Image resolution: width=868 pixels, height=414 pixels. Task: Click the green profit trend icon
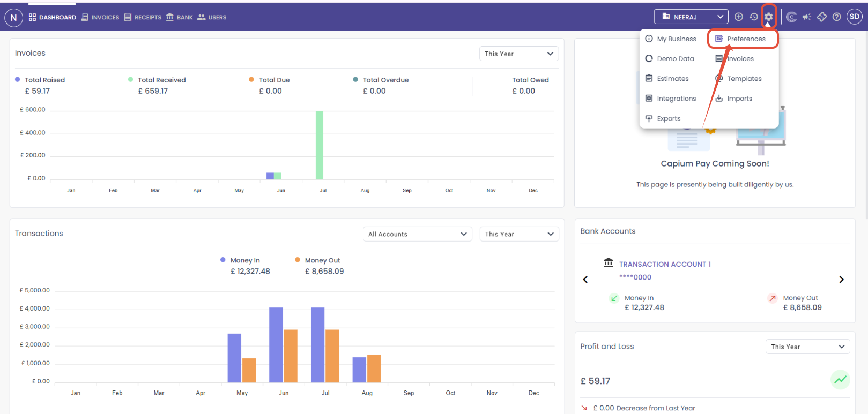click(x=840, y=380)
